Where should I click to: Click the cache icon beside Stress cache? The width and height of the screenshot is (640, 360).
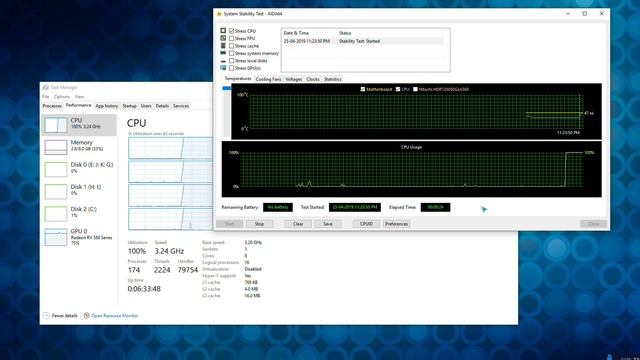pyautogui.click(x=223, y=45)
